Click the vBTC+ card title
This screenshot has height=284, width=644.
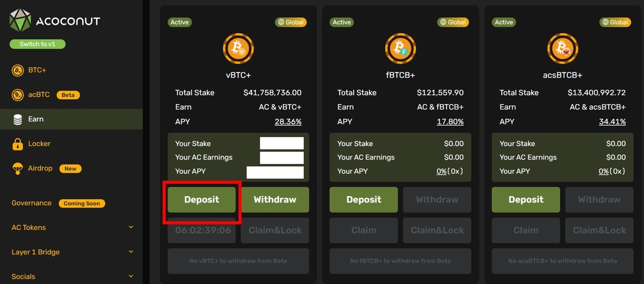[238, 75]
